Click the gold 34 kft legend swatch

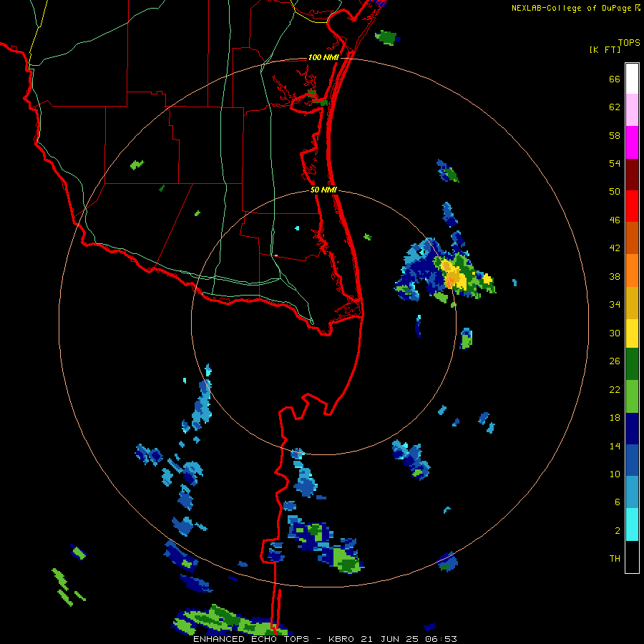pyautogui.click(x=632, y=303)
